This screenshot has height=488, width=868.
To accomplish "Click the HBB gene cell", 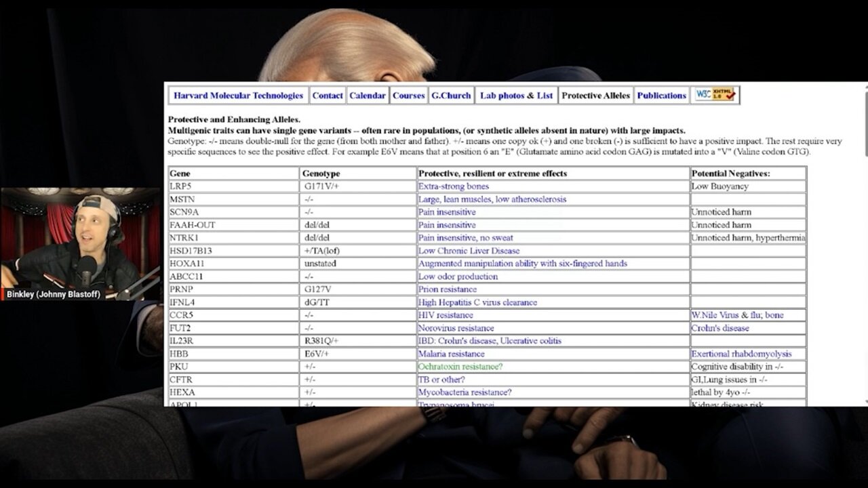I will coord(234,354).
